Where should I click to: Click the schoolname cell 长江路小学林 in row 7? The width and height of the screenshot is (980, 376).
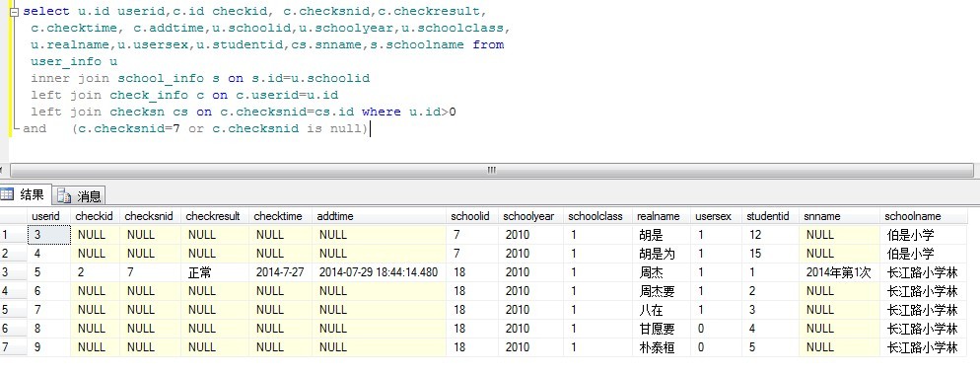[923, 347]
